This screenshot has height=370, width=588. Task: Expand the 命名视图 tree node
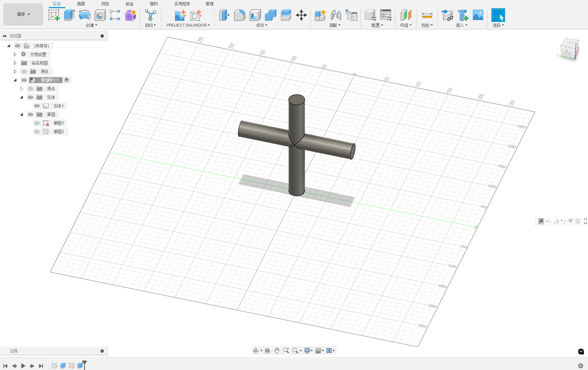click(x=15, y=63)
